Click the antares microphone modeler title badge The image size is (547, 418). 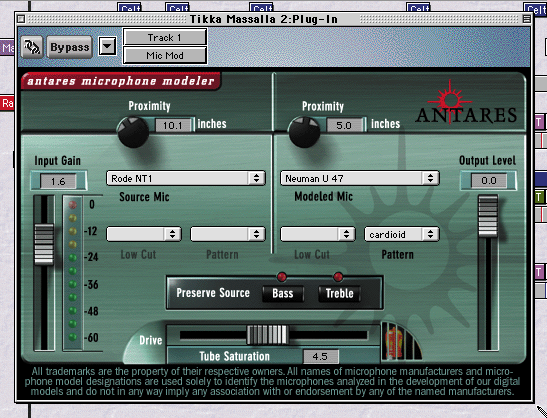pos(121,81)
